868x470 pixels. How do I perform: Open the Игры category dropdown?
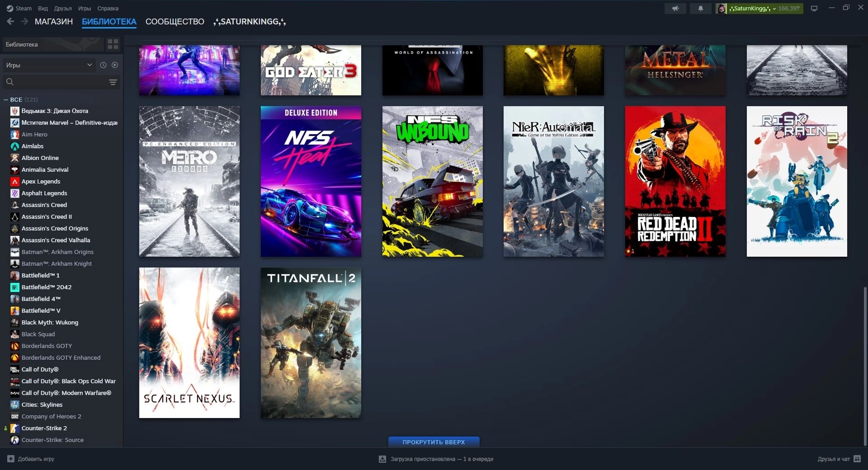pos(48,65)
